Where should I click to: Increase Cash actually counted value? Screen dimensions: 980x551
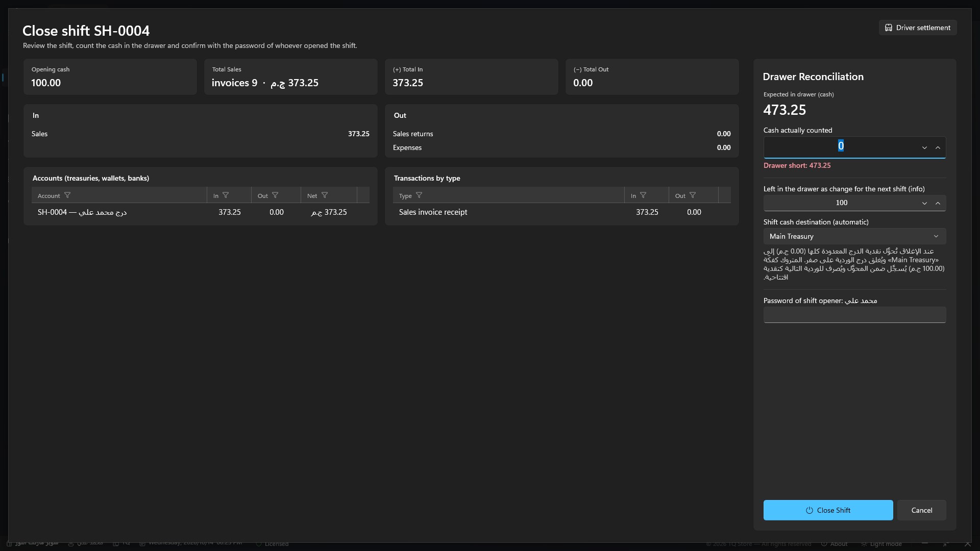938,147
